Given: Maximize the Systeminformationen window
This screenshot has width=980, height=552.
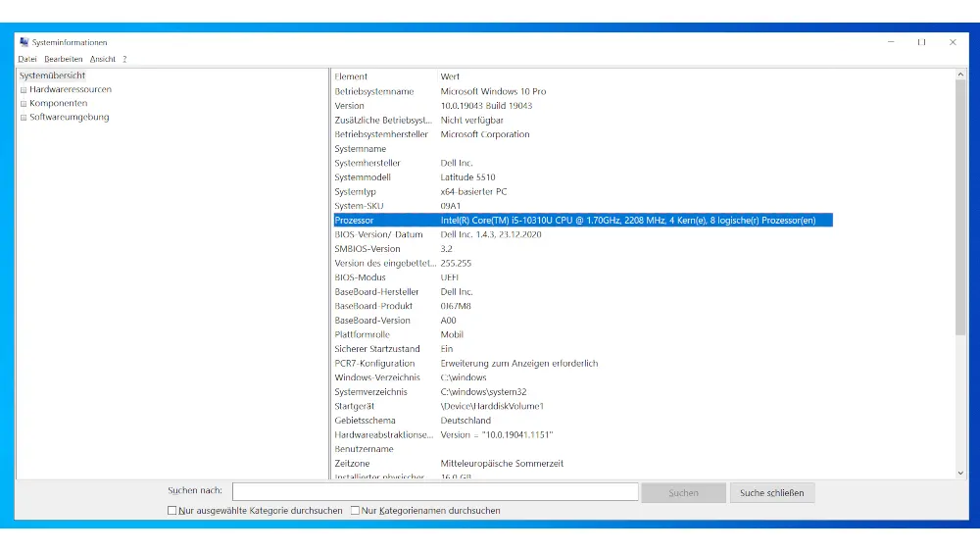Looking at the screenshot, I should click(921, 42).
